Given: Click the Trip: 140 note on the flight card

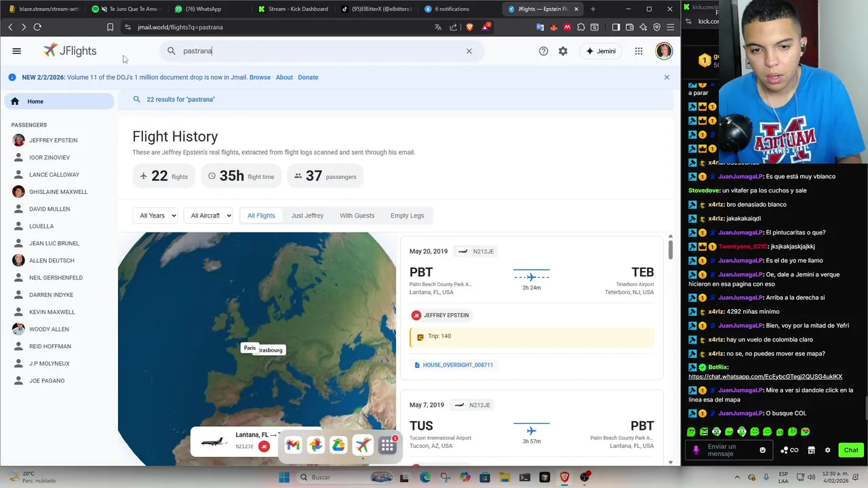Looking at the screenshot, I should point(532,336).
